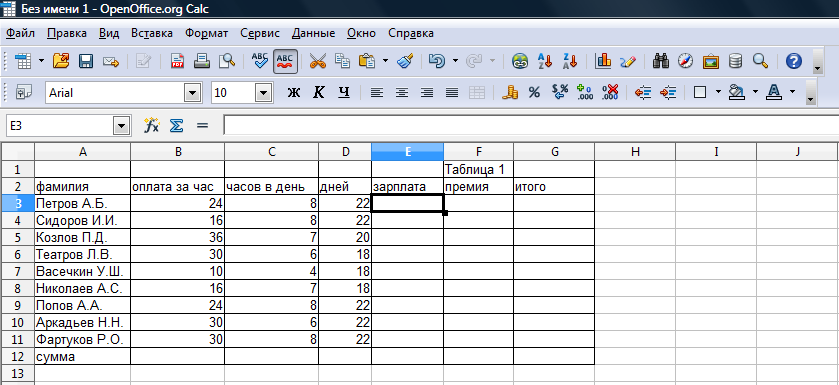839x385 pixels.
Task: Add decimal place icon
Action: 585,93
